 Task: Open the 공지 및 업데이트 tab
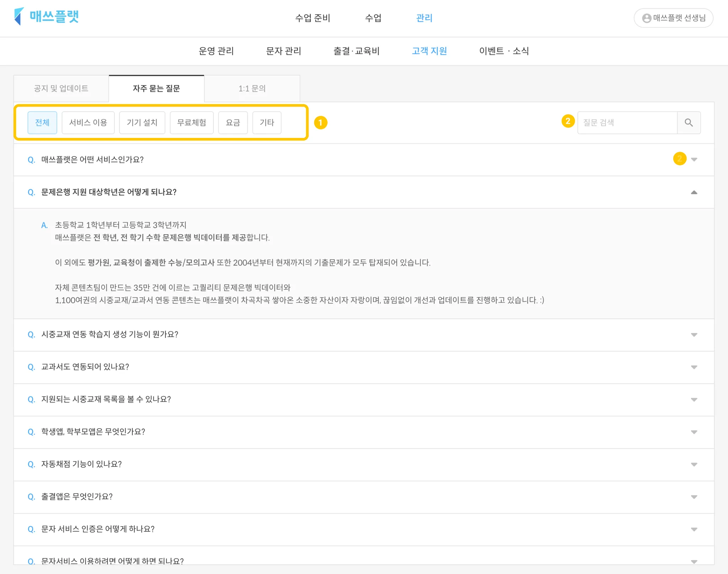61,88
